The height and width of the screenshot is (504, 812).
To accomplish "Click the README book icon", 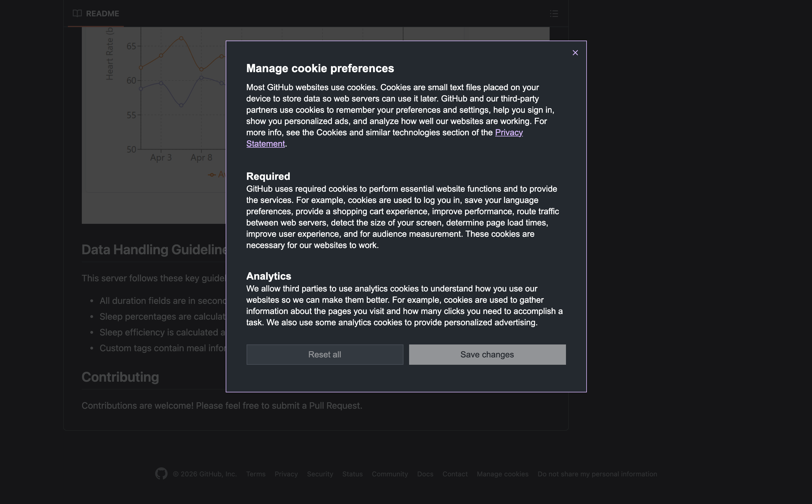I will tap(77, 14).
